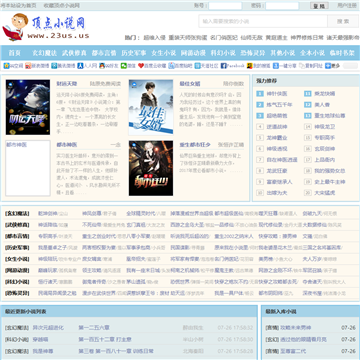Open the 用户注册 registration link
Viewport: 360px width, 360px height.
click(x=347, y=6)
